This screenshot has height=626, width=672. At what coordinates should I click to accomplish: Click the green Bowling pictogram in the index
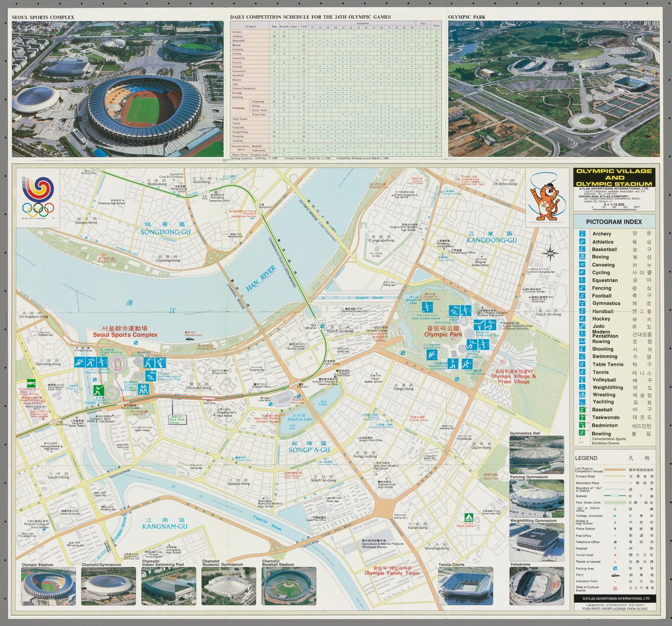coord(582,433)
